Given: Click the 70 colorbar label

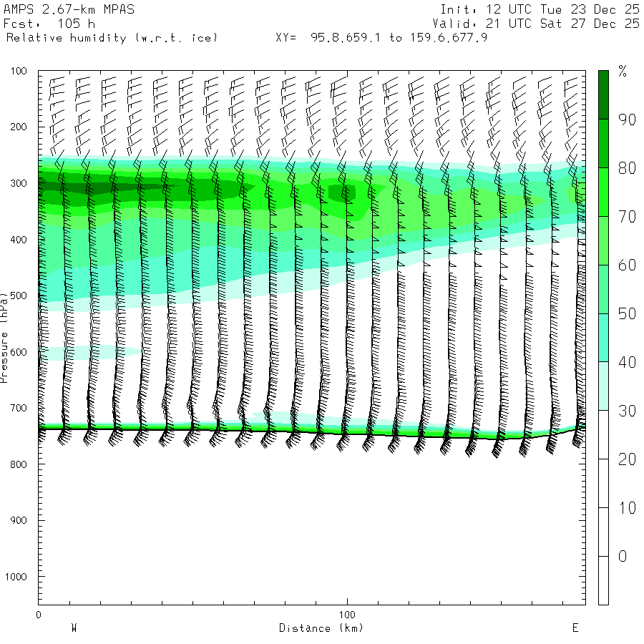Looking at the screenshot, I should tap(627, 217).
